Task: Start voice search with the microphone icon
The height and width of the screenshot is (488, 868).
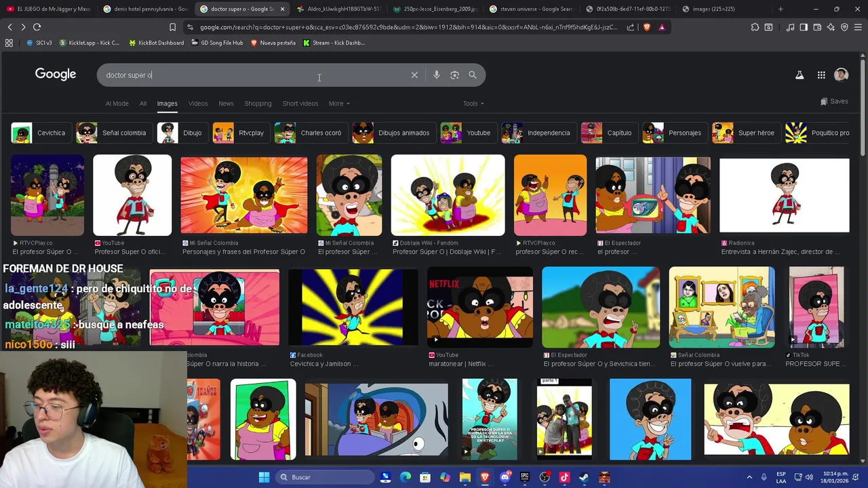Action: click(x=437, y=75)
